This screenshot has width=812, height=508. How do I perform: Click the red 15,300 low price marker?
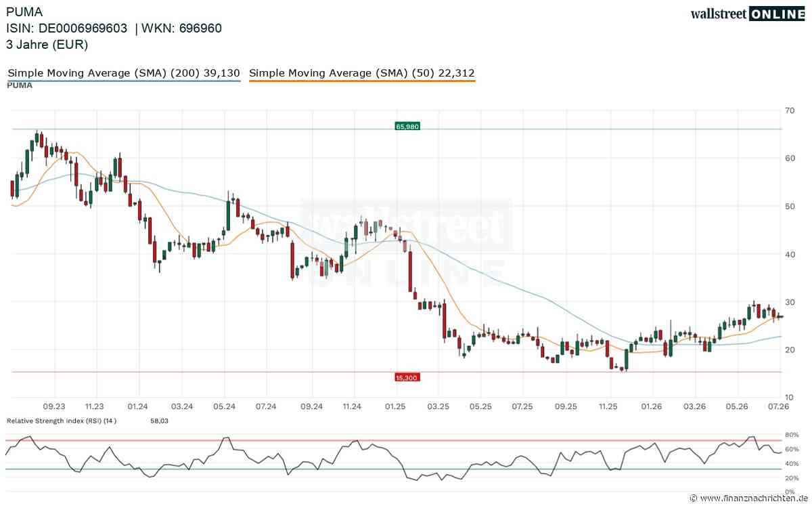[x=407, y=376]
